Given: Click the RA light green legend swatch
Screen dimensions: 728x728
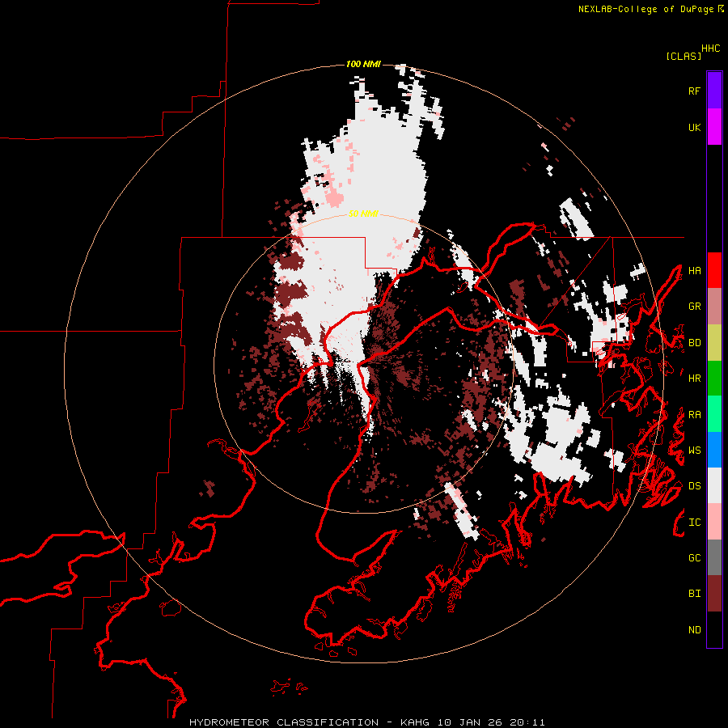Looking at the screenshot, I should click(714, 414).
